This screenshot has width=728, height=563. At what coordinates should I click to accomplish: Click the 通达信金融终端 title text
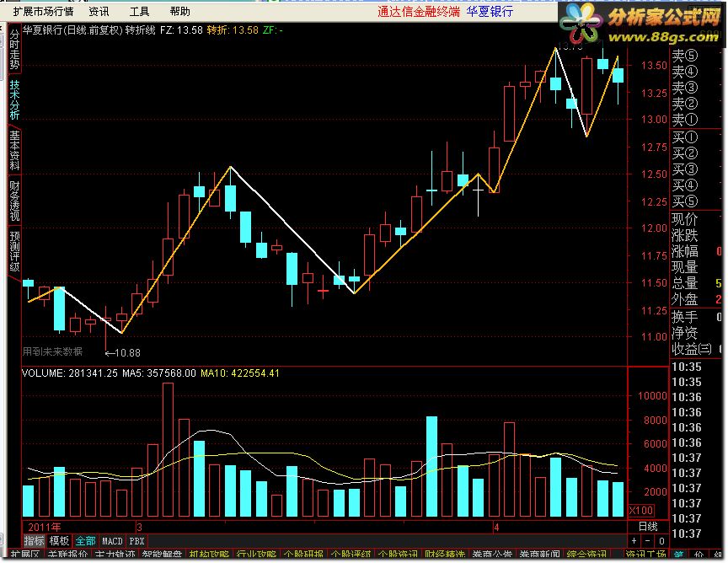coord(418,11)
